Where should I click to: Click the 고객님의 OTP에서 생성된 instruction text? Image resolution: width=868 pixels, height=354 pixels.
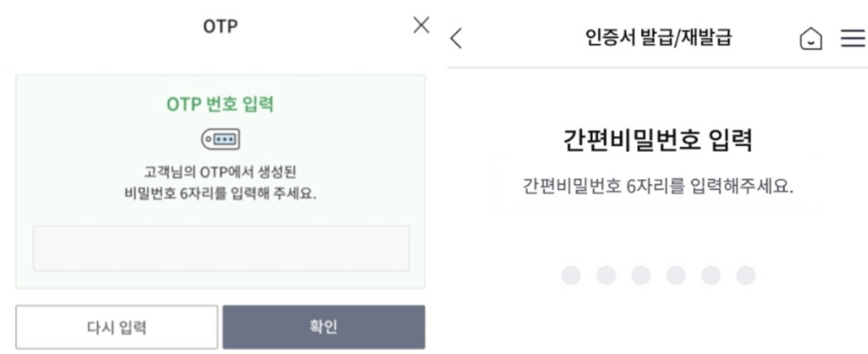pyautogui.click(x=220, y=171)
